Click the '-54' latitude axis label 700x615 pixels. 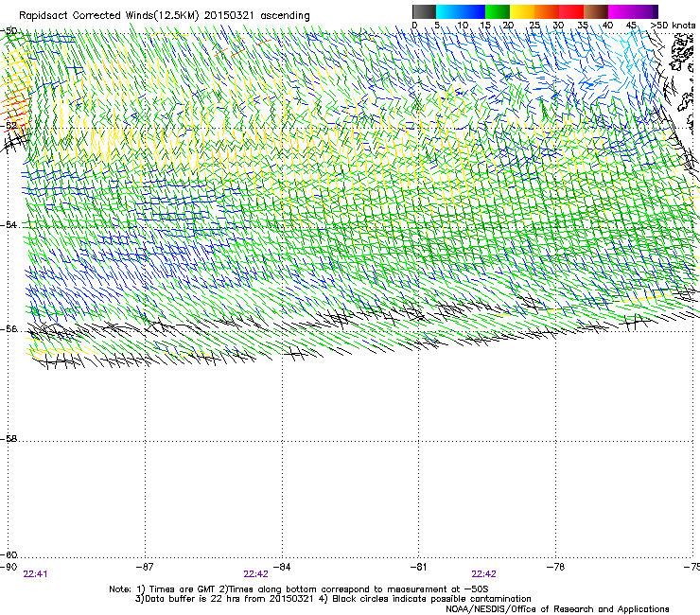pyautogui.click(x=9, y=224)
